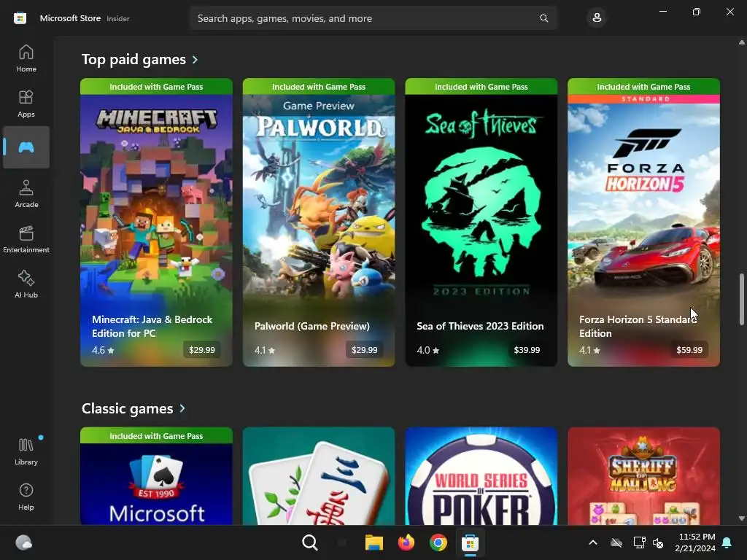Open weather widget on taskbar
The height and width of the screenshot is (560, 747).
pyautogui.click(x=24, y=542)
